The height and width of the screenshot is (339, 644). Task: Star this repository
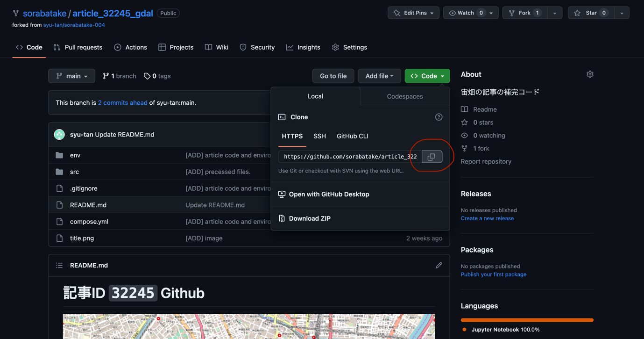(x=591, y=13)
